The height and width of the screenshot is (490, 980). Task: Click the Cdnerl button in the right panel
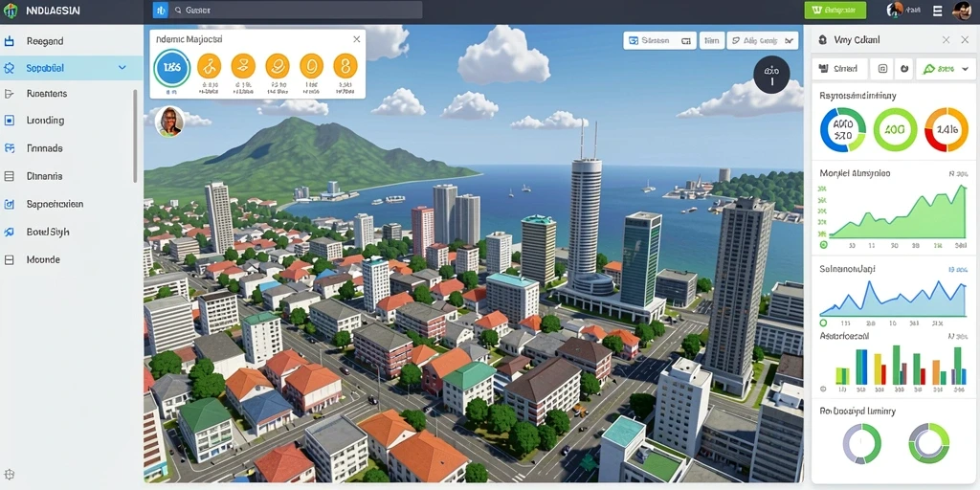tap(840, 69)
